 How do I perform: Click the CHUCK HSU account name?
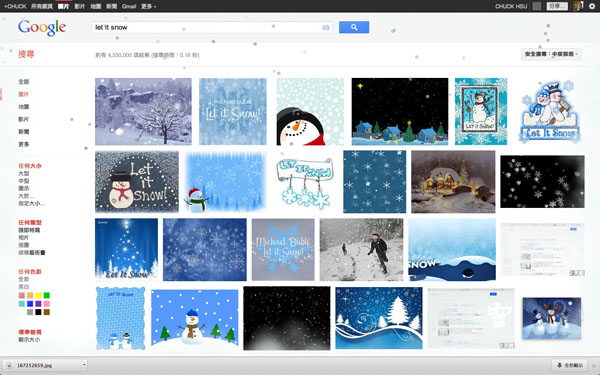511,6
